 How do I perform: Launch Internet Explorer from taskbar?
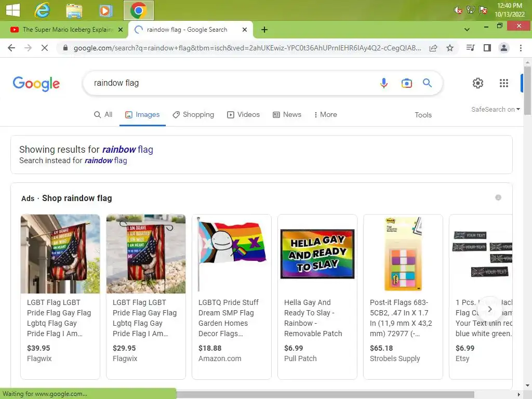[42, 10]
